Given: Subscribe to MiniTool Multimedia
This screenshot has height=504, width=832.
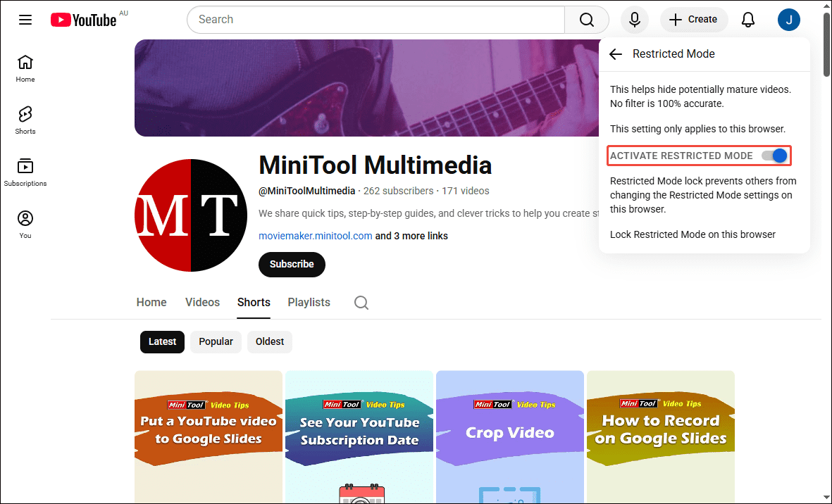Looking at the screenshot, I should click(292, 264).
